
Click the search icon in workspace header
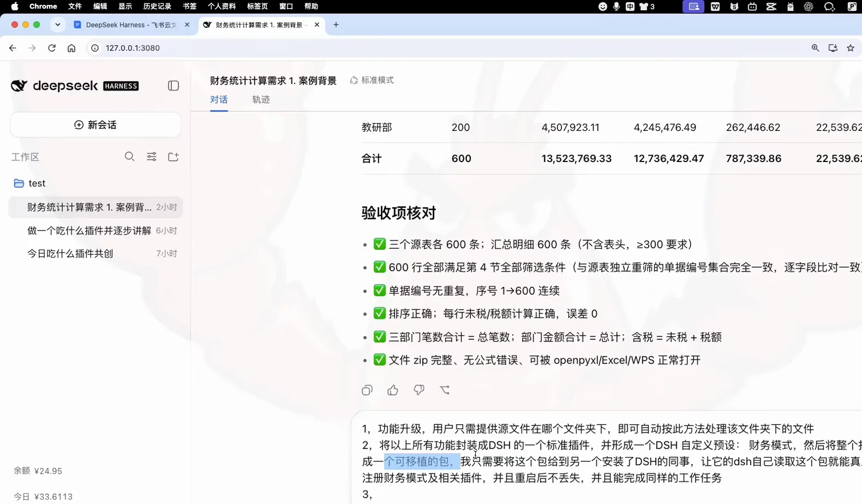129,157
